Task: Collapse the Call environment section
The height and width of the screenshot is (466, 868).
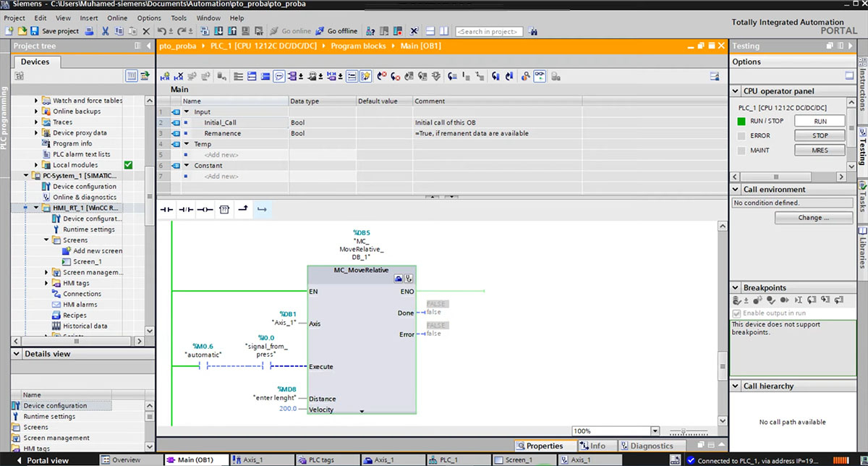Action: coord(736,190)
